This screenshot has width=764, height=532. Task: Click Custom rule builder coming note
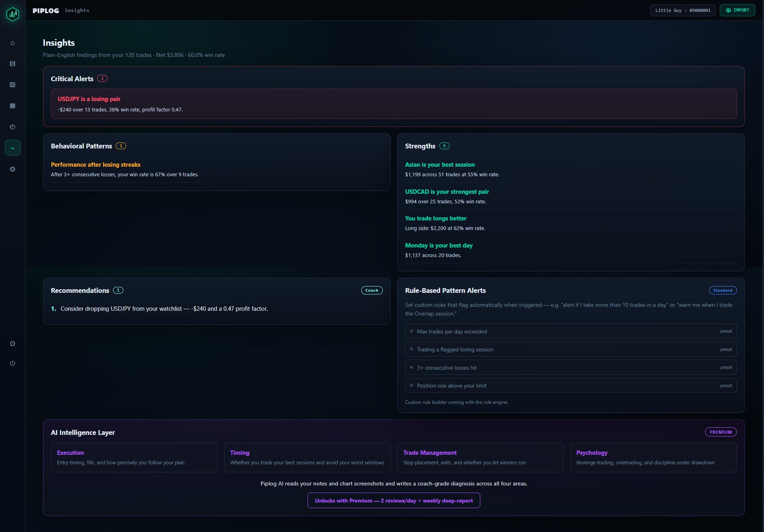pyautogui.click(x=456, y=402)
